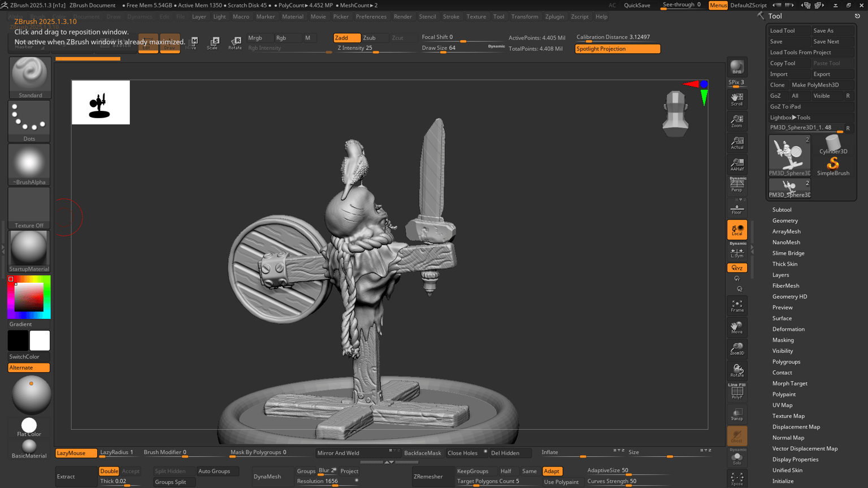Click the silhouette thumbnail preview
Screen dimensions: 868x488
click(x=101, y=102)
